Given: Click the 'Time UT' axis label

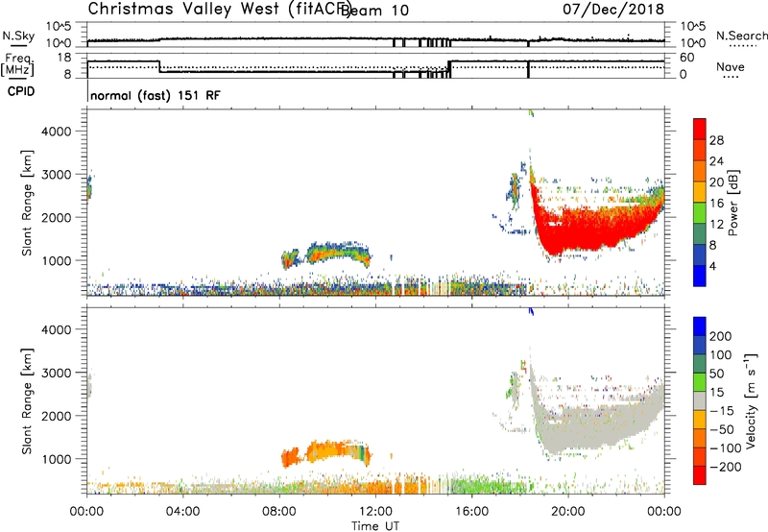Looking at the screenshot, I should click(375, 525).
